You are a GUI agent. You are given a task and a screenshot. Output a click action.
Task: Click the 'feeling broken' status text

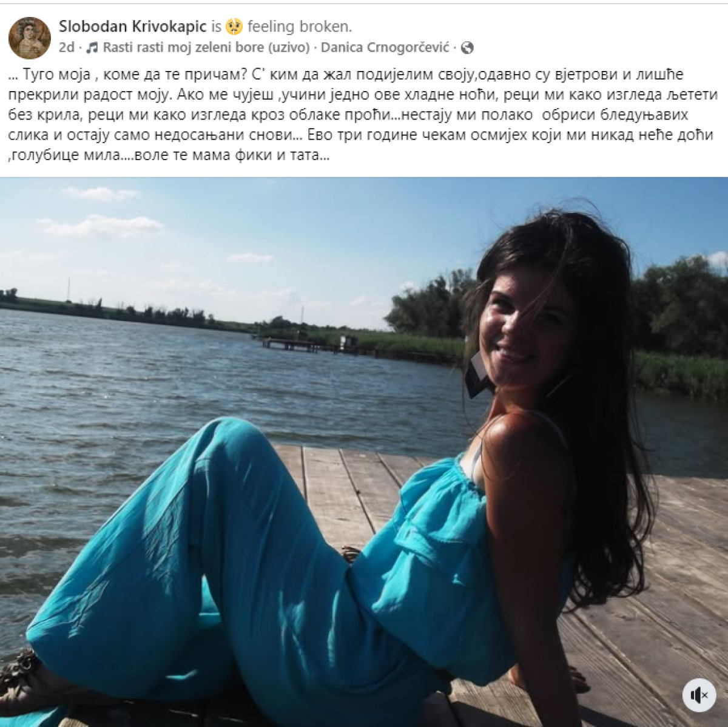299,27
